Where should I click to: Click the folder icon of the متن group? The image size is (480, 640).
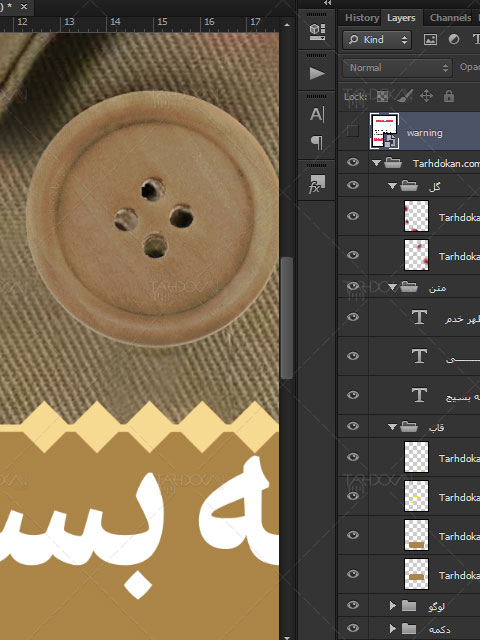pyautogui.click(x=409, y=287)
